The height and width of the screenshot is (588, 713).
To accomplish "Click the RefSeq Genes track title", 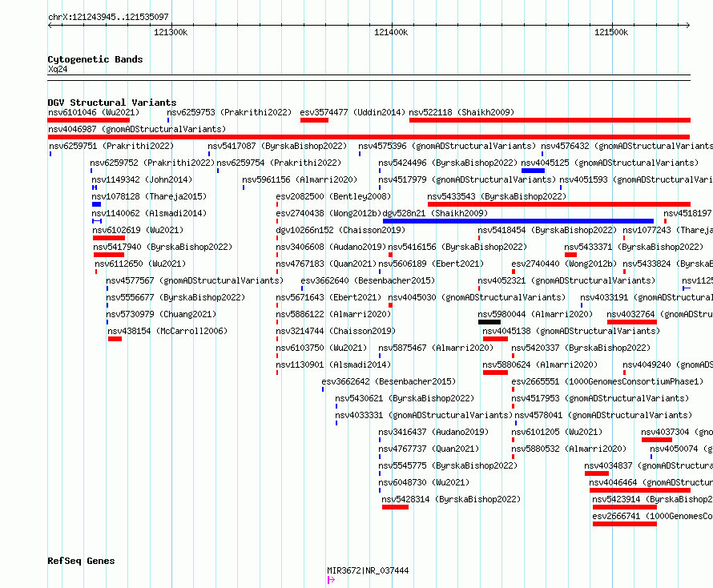I will pos(81,562).
